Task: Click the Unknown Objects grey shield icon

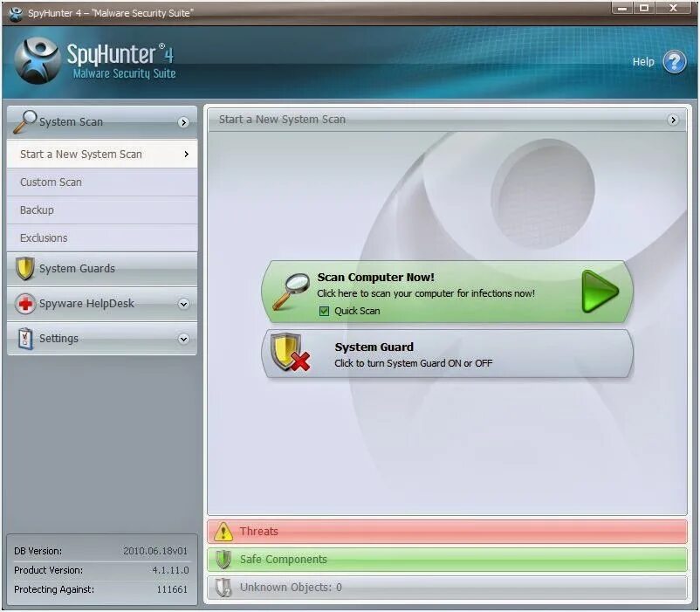Action: point(223,588)
